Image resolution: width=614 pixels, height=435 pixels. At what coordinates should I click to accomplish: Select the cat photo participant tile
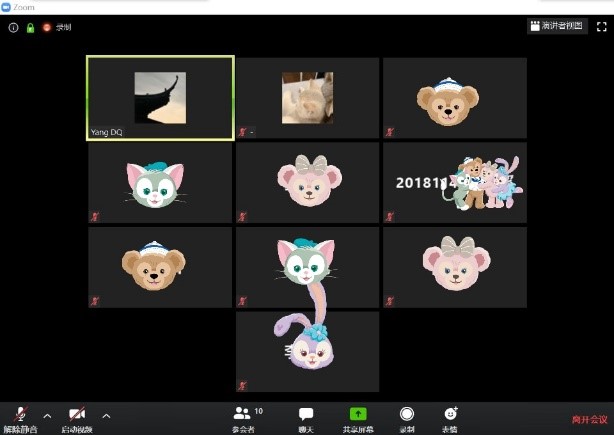click(307, 97)
